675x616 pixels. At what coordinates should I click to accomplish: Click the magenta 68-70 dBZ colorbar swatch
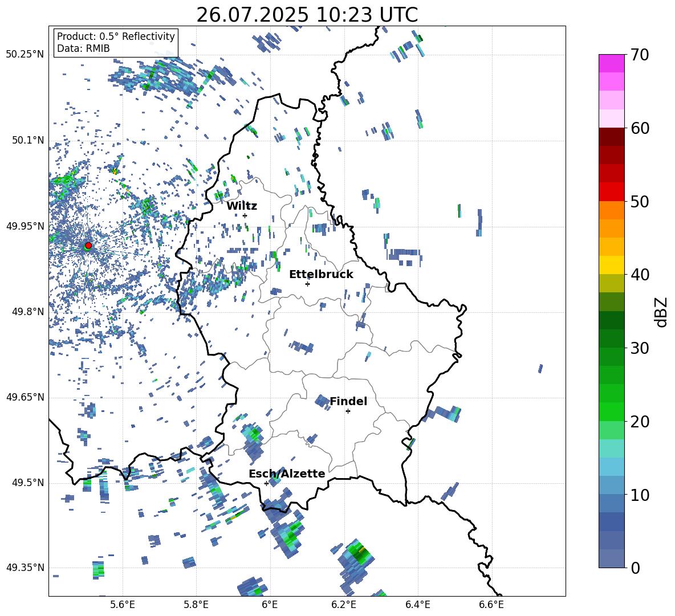click(611, 63)
